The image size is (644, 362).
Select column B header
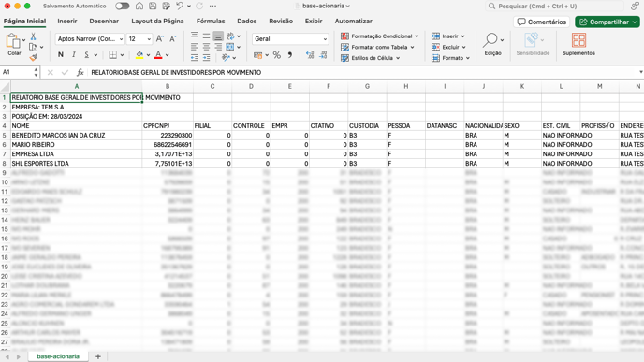[x=168, y=86]
